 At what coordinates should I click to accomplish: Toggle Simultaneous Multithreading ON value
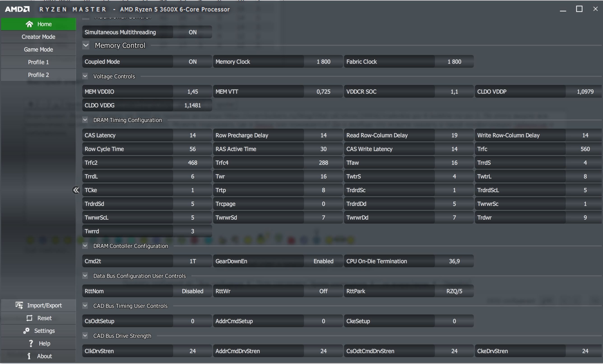click(x=192, y=32)
